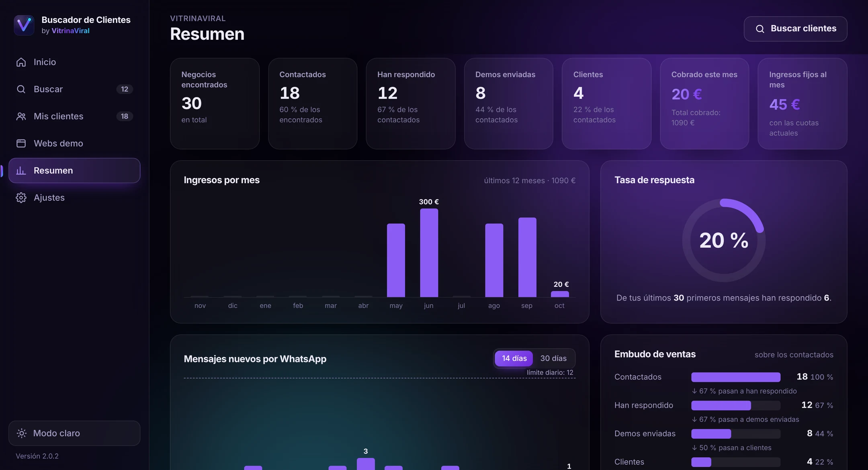Click the Han respondido stat card
This screenshot has height=470, width=868.
pyautogui.click(x=411, y=104)
